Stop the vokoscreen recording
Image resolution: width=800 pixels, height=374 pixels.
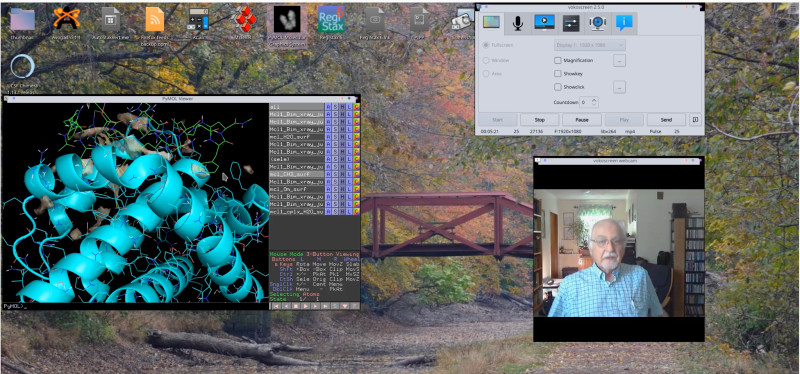pos(539,120)
